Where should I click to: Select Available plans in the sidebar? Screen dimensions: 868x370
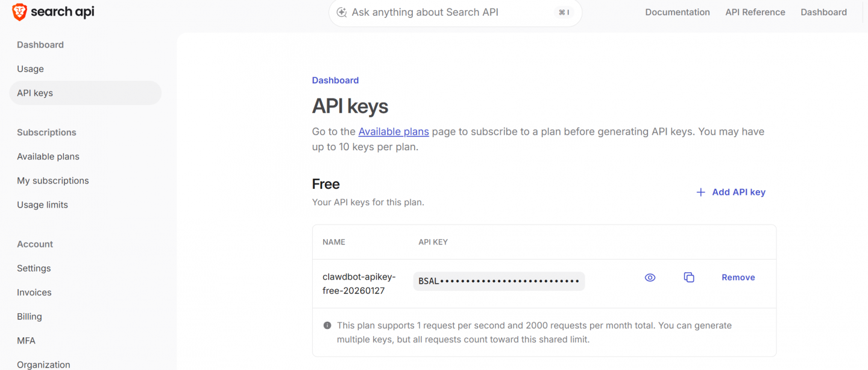click(48, 156)
